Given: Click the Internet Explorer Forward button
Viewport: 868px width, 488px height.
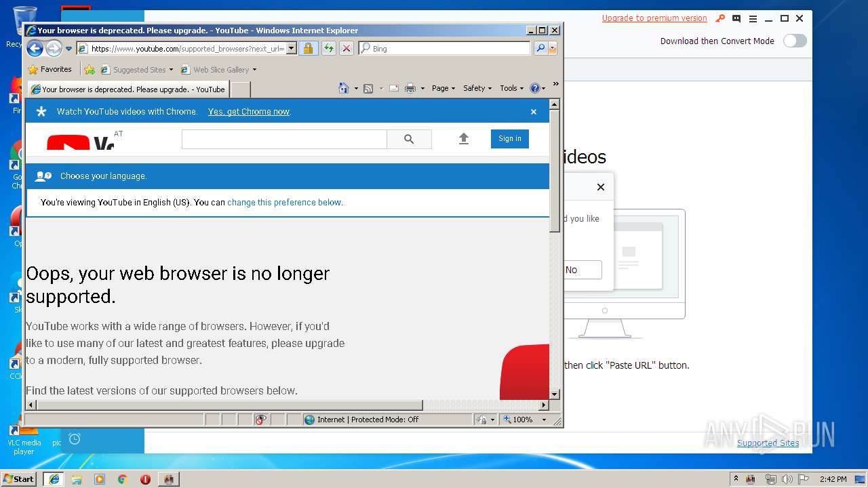Looking at the screenshot, I should [54, 48].
